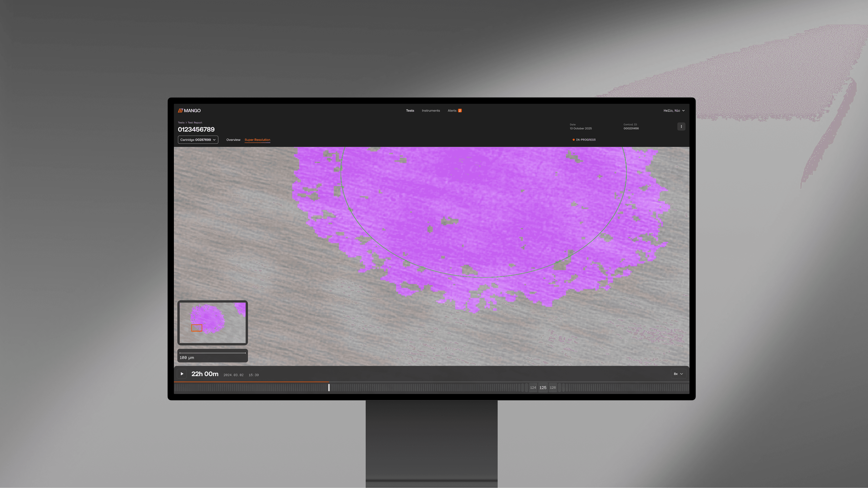
Task: Change the 8x playback speed
Action: pos(678,374)
